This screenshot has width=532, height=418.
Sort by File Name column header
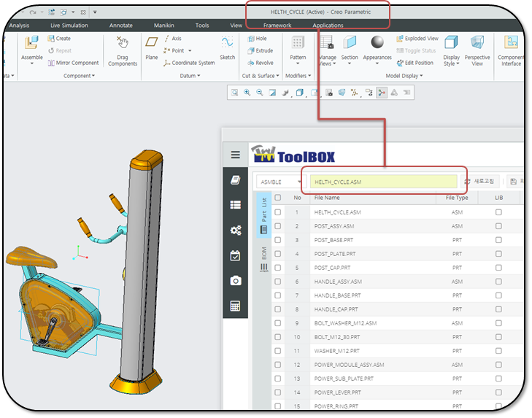pos(372,198)
